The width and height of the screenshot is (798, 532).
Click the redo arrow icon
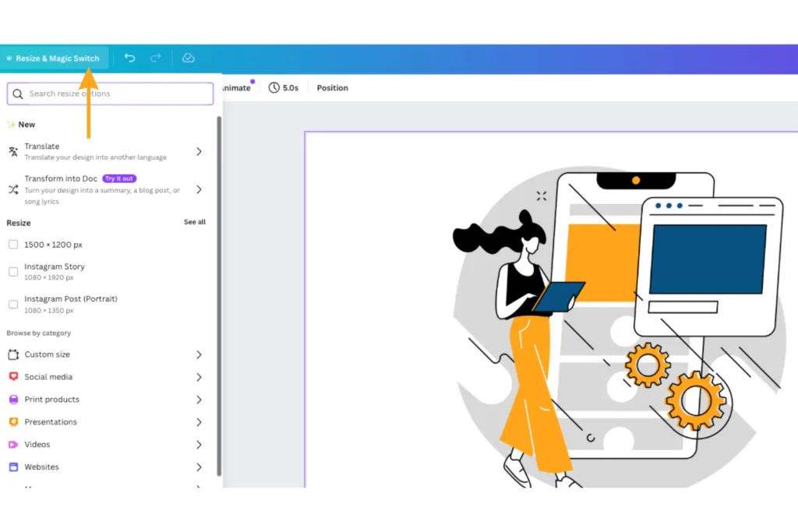155,58
